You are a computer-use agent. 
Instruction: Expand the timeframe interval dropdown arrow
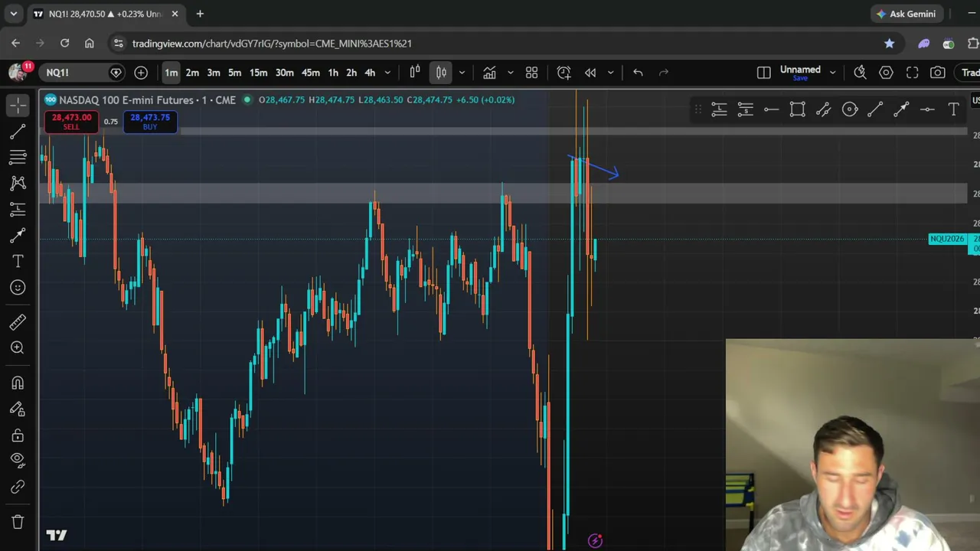point(387,73)
